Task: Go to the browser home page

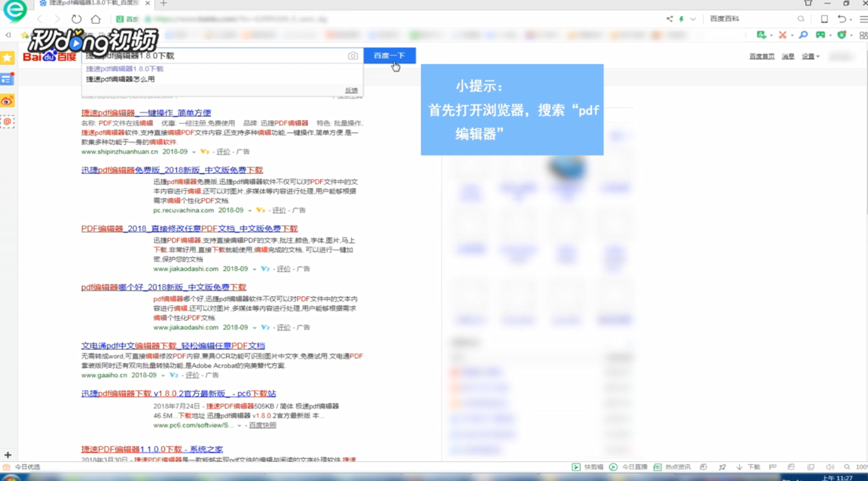Action: pyautogui.click(x=96, y=19)
